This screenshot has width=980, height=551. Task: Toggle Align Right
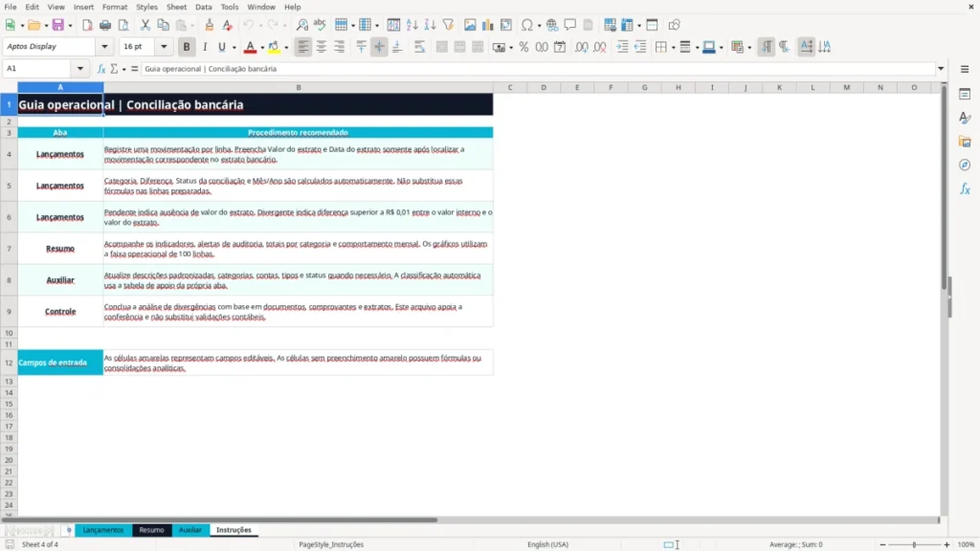340,47
